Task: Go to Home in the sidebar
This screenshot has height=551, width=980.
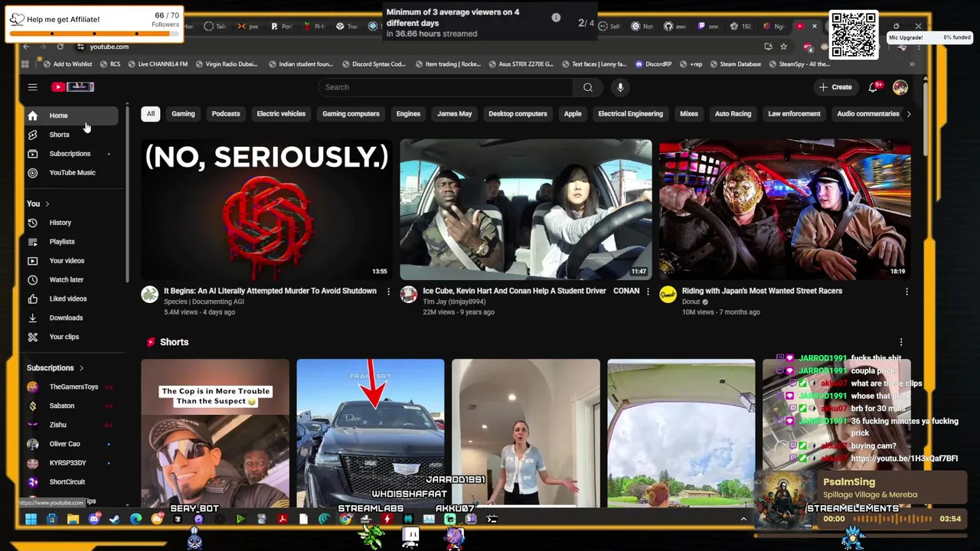Action: (70, 116)
